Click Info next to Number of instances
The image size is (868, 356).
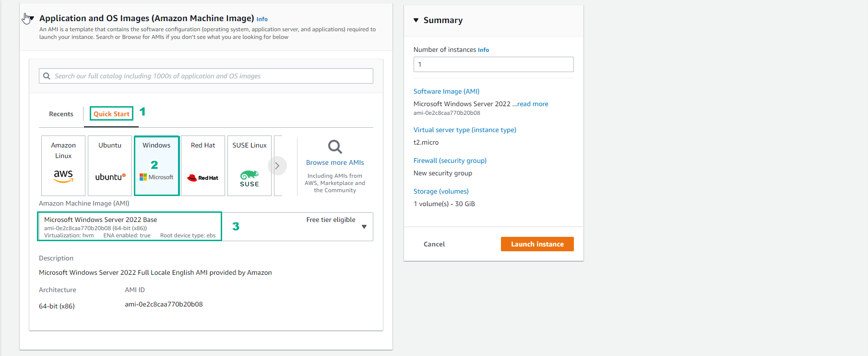click(x=483, y=49)
